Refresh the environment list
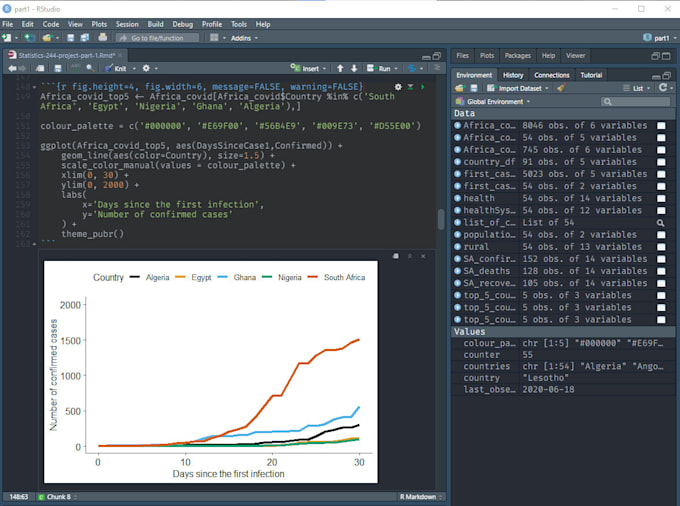The height and width of the screenshot is (506, 680). (x=662, y=88)
